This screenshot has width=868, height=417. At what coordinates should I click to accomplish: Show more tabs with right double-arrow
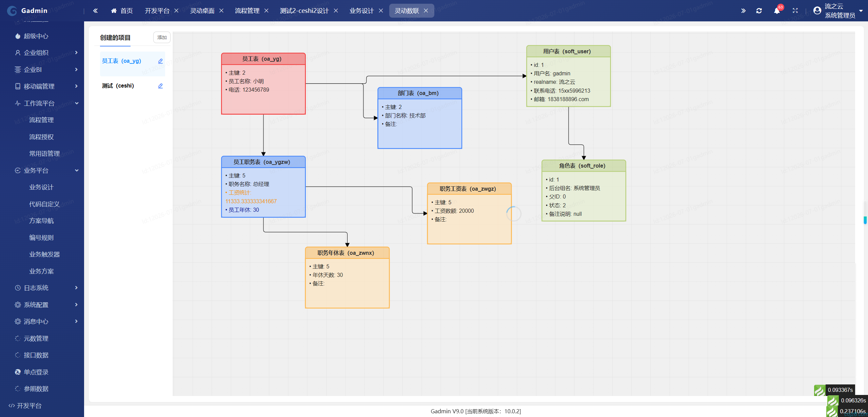point(743,11)
